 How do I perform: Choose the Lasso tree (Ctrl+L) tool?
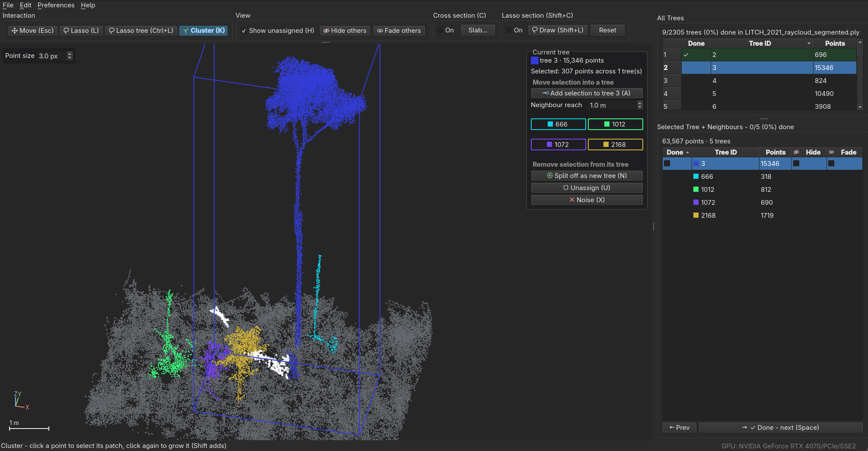pyautogui.click(x=141, y=31)
